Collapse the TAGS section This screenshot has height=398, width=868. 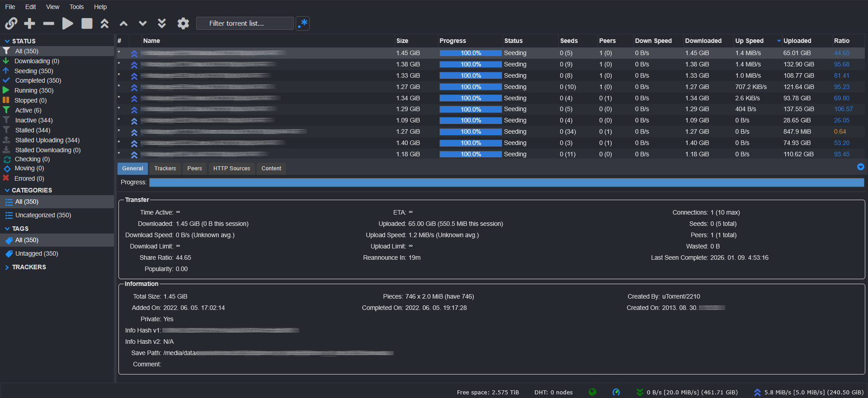[x=7, y=229]
